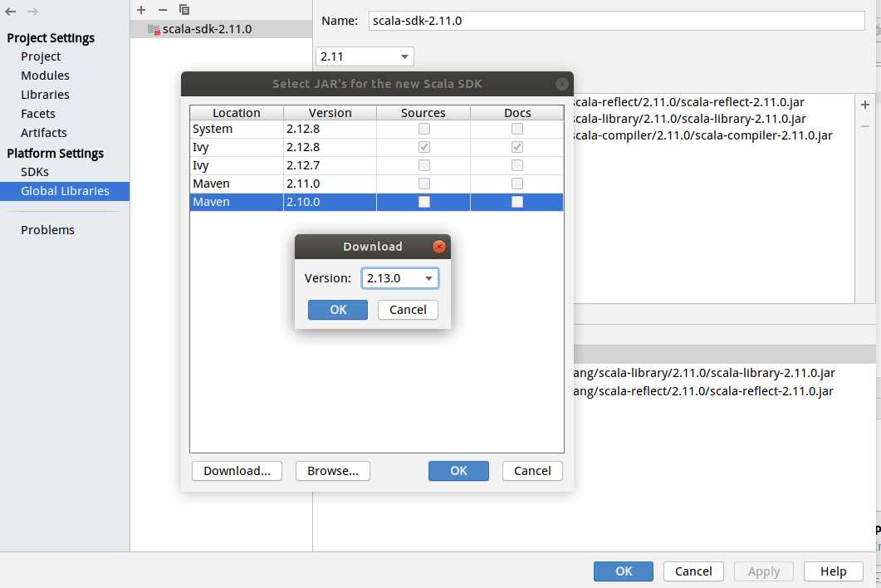Uncheck Sources for Ivy 2.12.8
This screenshot has height=588, width=881.
(424, 147)
